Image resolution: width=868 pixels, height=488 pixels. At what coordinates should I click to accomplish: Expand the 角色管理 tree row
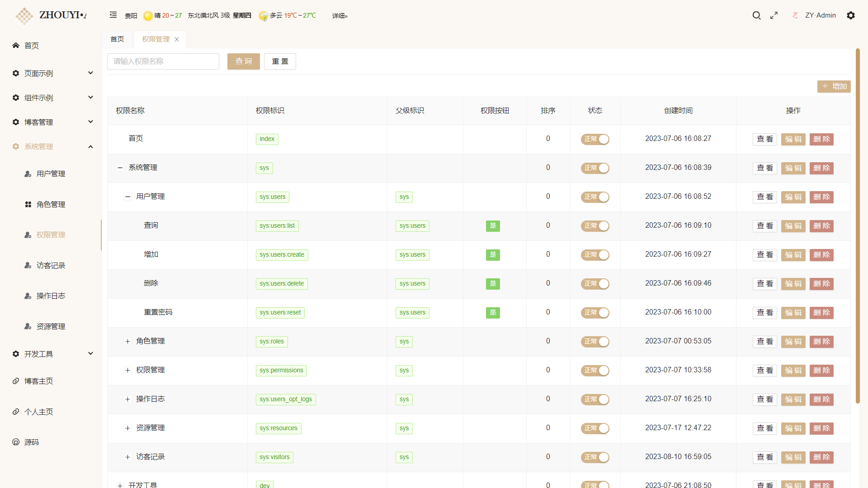[x=127, y=342]
